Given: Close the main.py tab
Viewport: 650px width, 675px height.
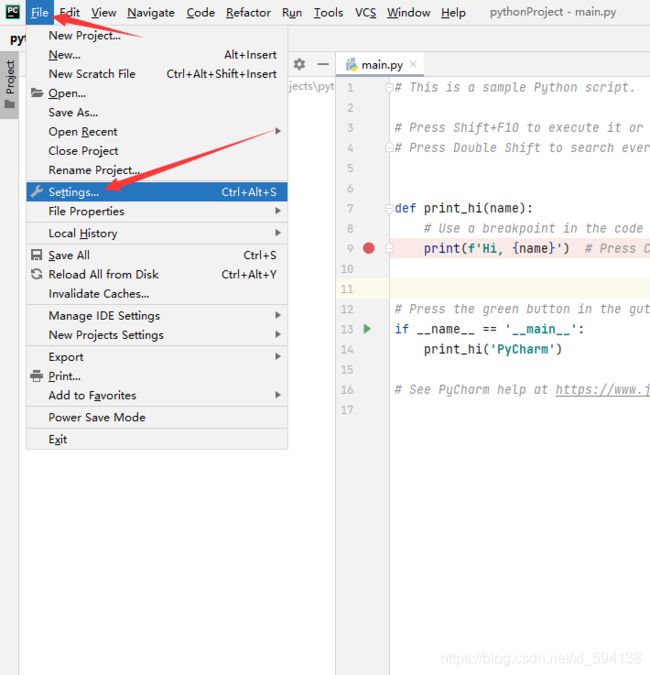Looking at the screenshot, I should coord(413,64).
